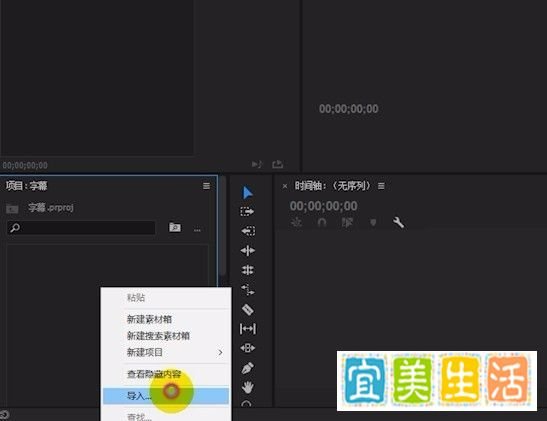547x421 pixels.
Task: Select the Track Select Backward tool
Action: click(x=248, y=231)
